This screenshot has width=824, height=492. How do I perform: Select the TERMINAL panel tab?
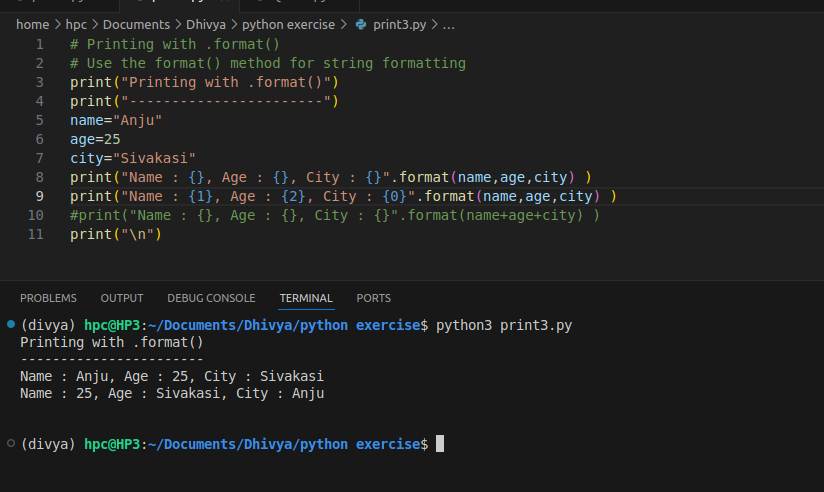(306, 298)
